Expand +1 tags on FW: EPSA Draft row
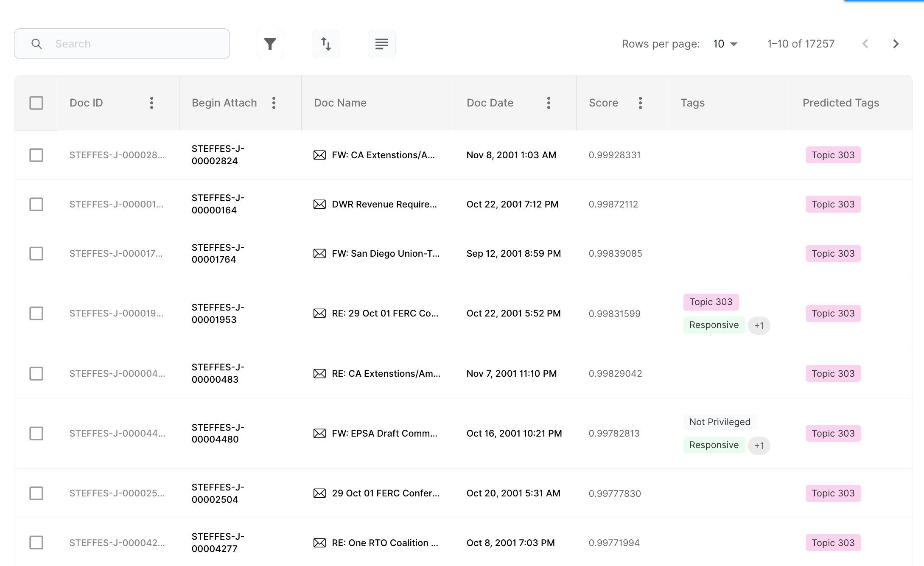This screenshot has height=566, width=924. coord(759,446)
